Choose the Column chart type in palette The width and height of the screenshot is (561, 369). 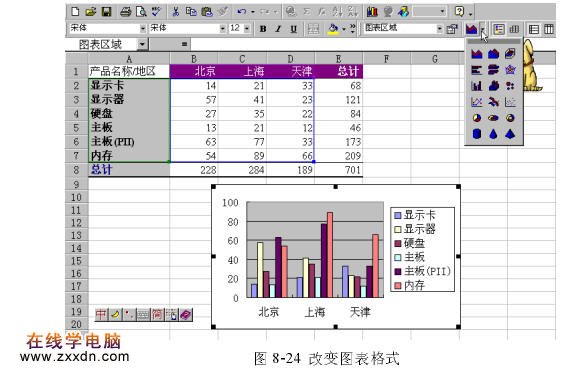pos(477,86)
